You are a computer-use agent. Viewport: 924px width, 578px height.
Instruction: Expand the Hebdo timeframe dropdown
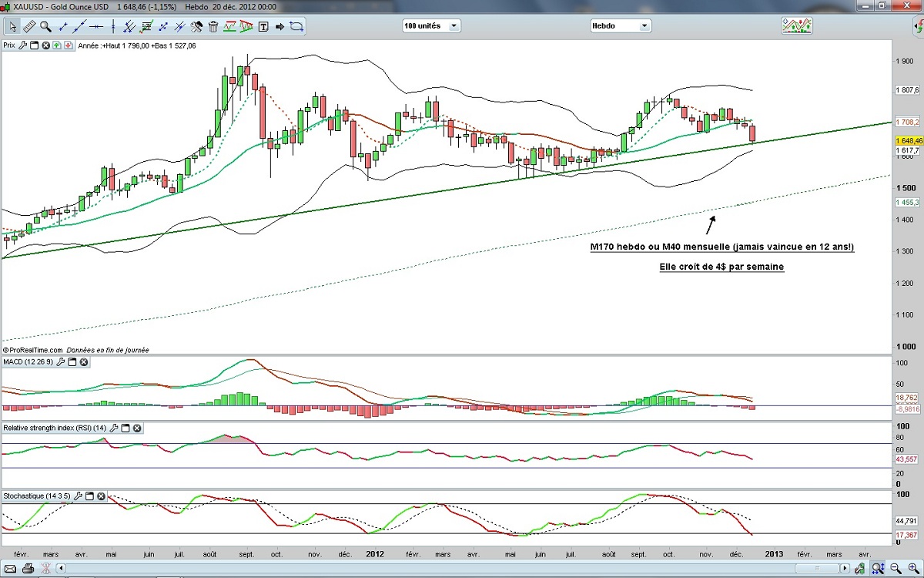pos(621,26)
